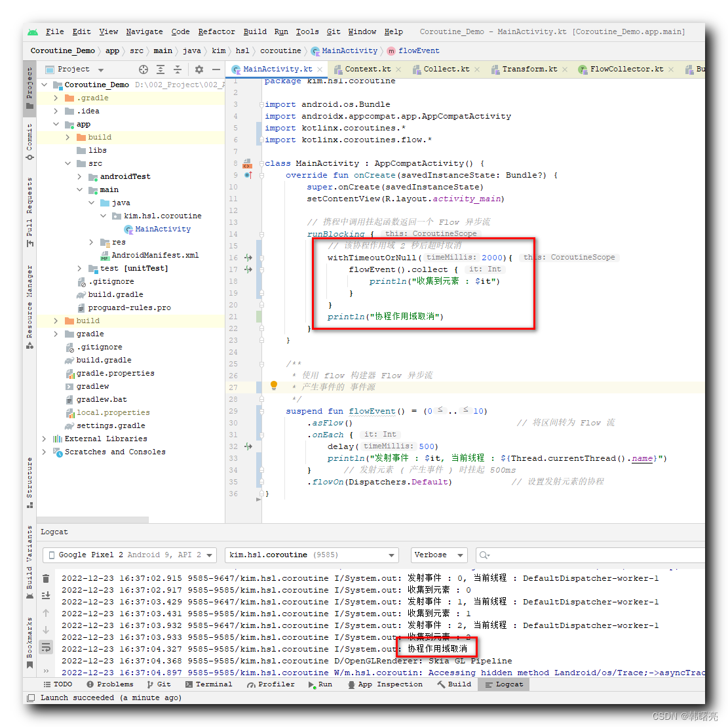Open Build Variants side tool window
Viewport: 728px width, 727px height.
click(29, 562)
